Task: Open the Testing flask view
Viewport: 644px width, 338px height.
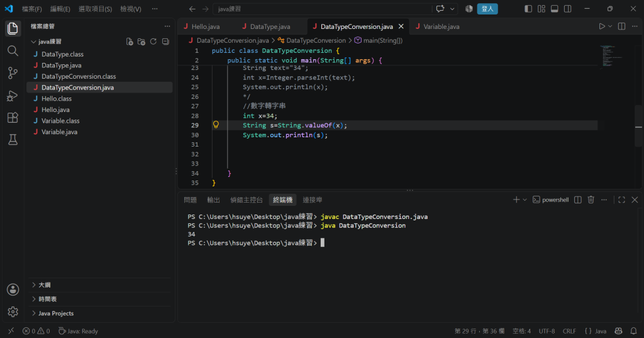Action: click(x=13, y=140)
